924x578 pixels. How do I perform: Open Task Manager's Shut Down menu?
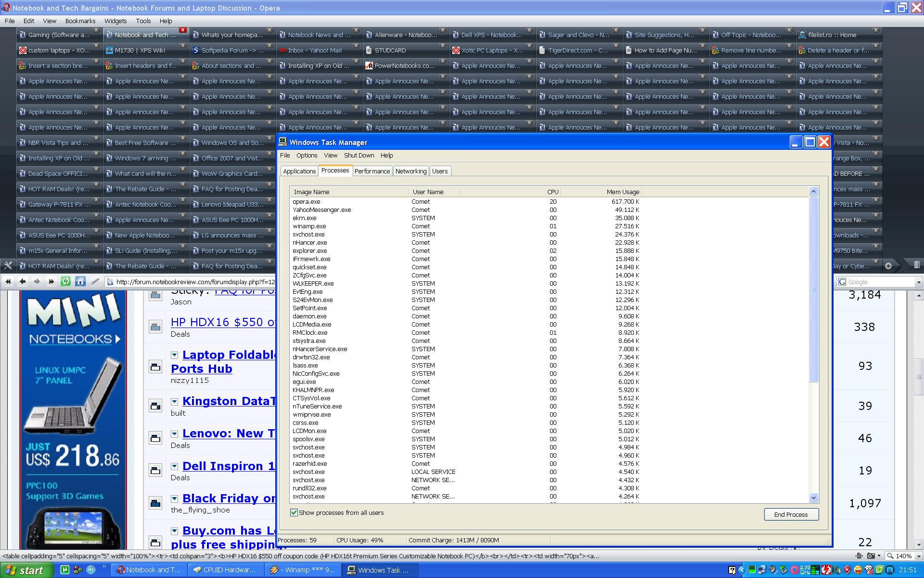[x=359, y=155]
